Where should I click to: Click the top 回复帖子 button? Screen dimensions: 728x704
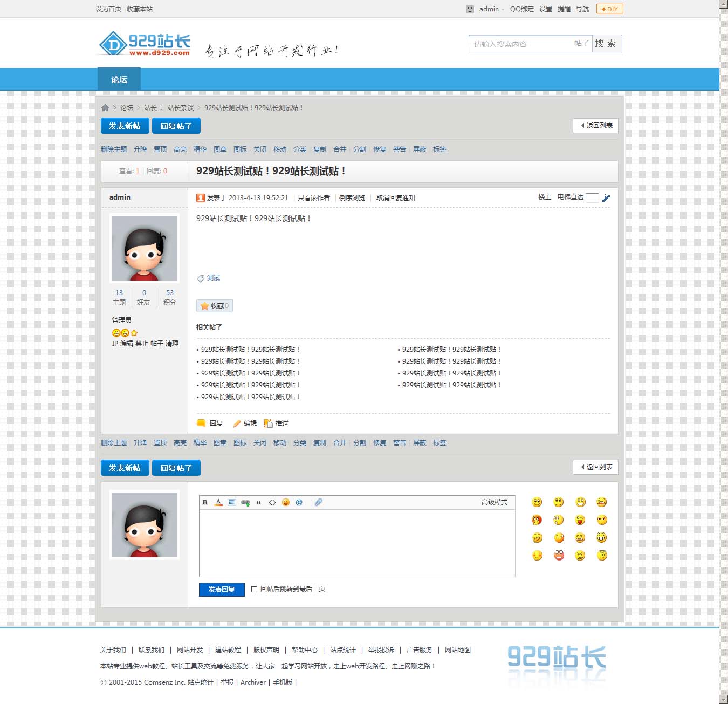tap(176, 126)
